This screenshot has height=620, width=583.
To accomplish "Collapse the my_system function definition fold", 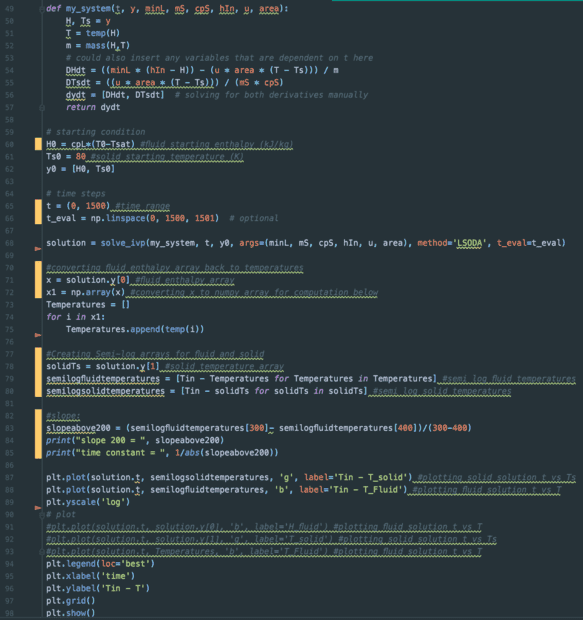I will (42, 9).
